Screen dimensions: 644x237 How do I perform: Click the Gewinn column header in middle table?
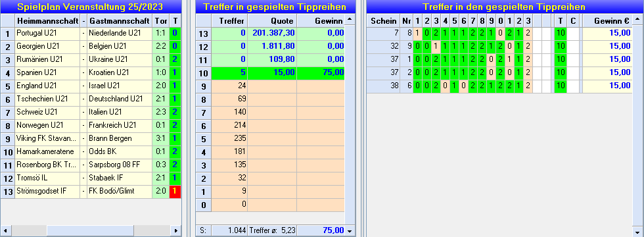point(321,20)
